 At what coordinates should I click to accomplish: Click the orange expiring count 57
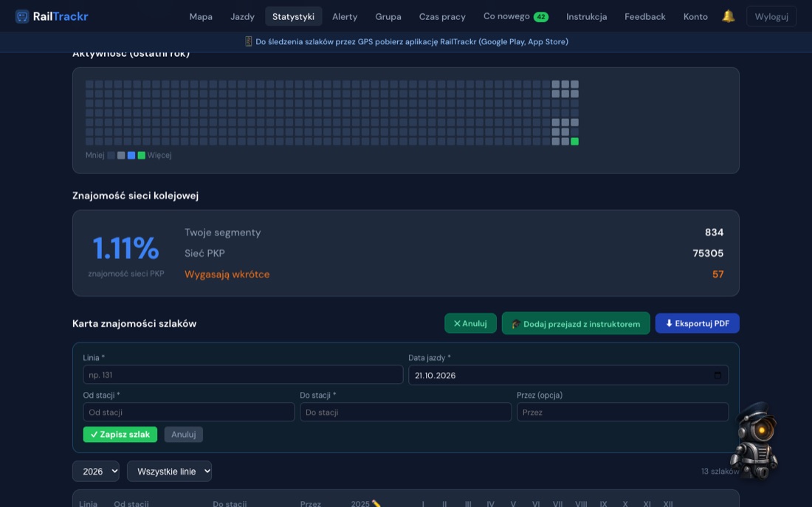[718, 275]
